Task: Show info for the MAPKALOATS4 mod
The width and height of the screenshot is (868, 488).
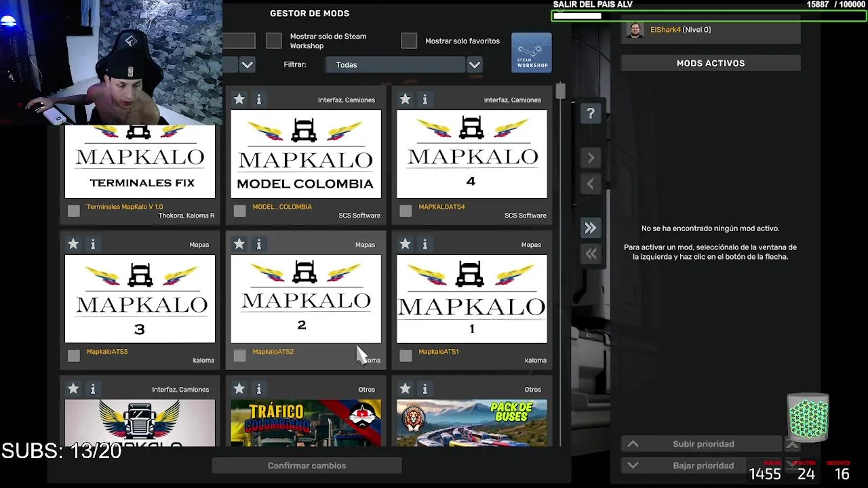Action: (425, 100)
